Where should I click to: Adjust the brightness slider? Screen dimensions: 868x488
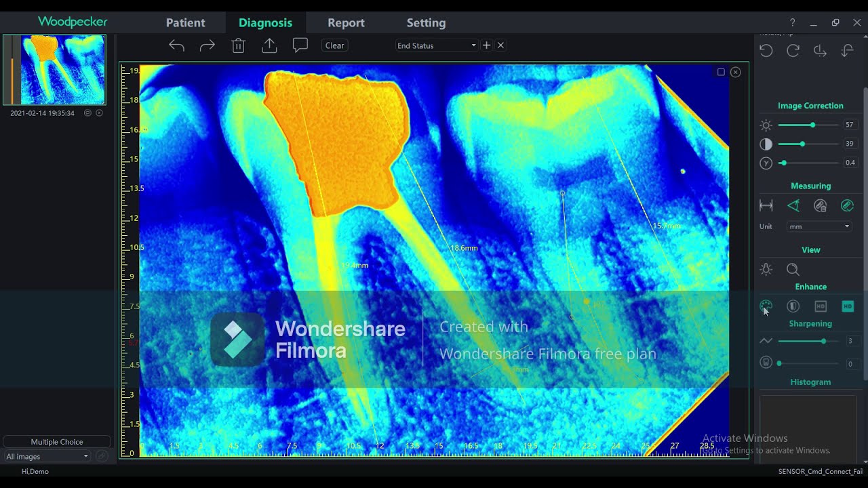click(808, 125)
